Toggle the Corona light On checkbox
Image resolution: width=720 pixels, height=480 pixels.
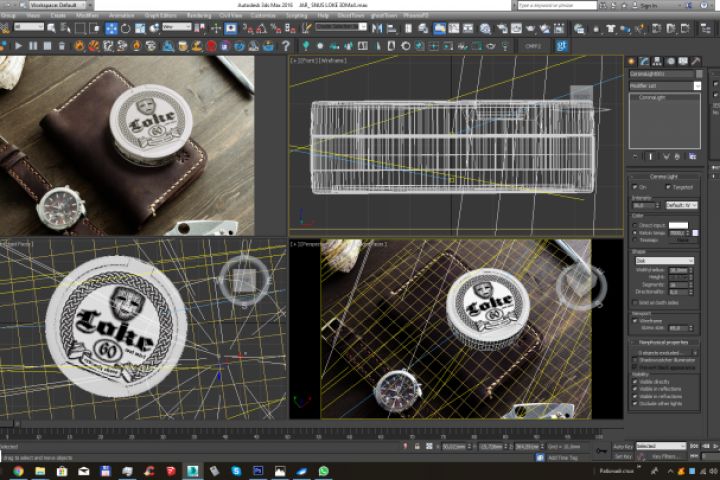(x=635, y=187)
